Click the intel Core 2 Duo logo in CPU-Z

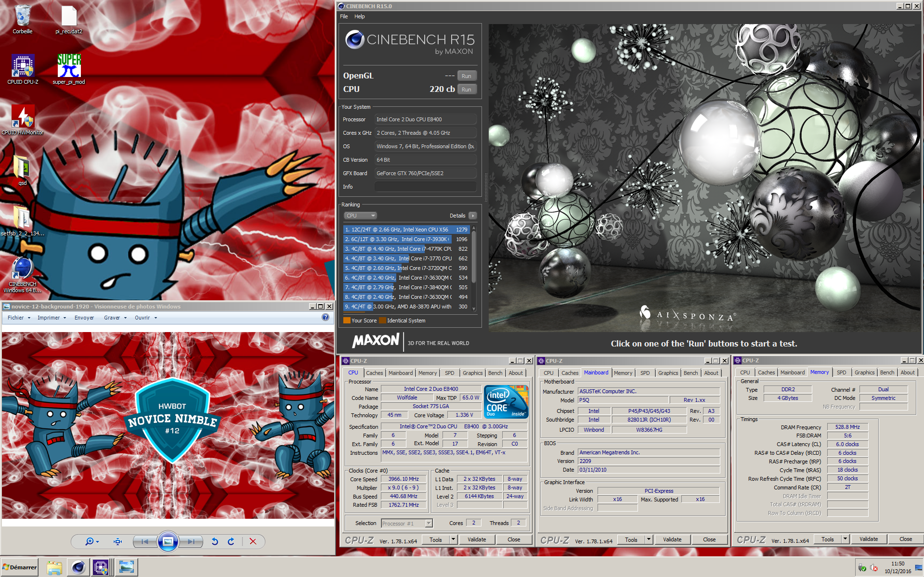pyautogui.click(x=506, y=402)
